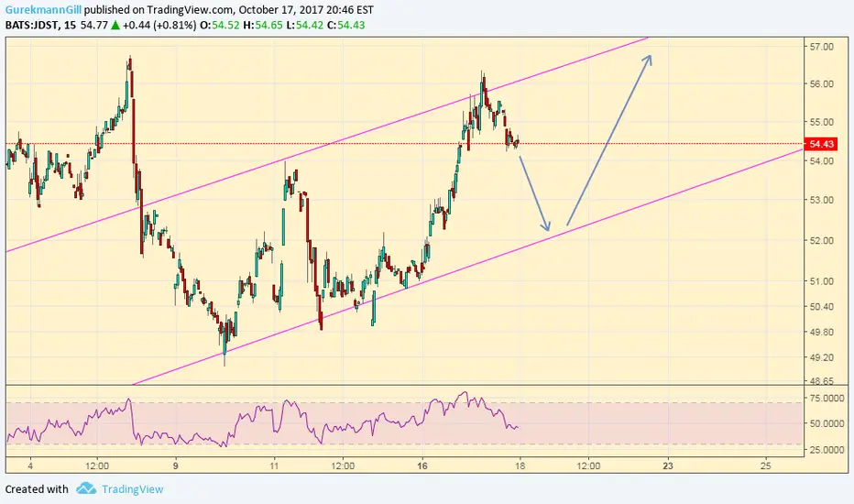Open the TradingView link at bottom
The image size is (854, 504).
point(132,489)
